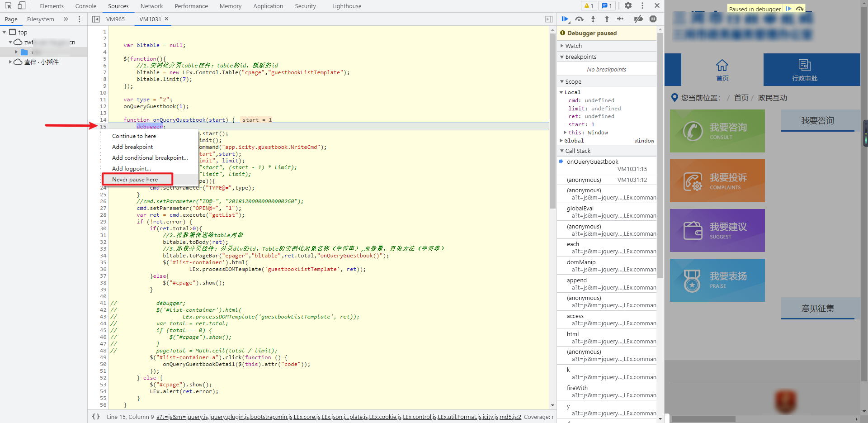
Task: Open the 我要建议 SUGGEST card
Action: coord(717,230)
